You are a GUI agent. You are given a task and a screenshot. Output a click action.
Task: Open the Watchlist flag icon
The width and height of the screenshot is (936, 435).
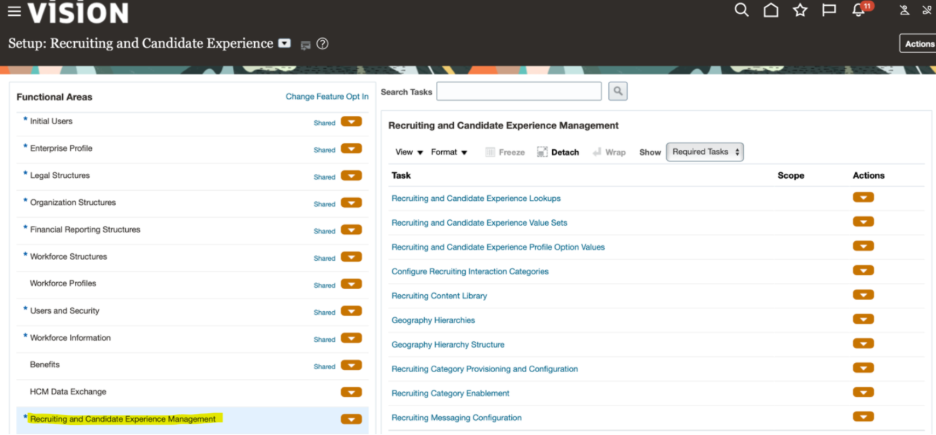829,10
